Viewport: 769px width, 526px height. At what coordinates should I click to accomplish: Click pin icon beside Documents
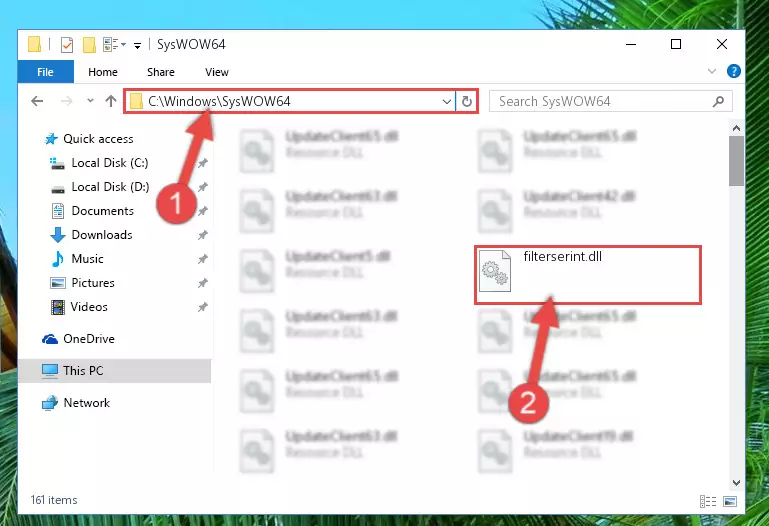coord(203,211)
